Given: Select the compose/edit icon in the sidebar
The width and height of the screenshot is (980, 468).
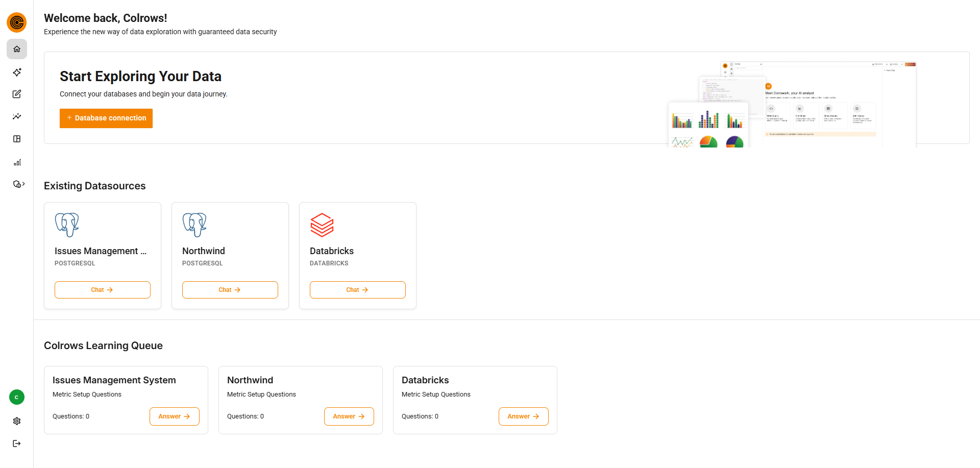Looking at the screenshot, I should point(17,94).
